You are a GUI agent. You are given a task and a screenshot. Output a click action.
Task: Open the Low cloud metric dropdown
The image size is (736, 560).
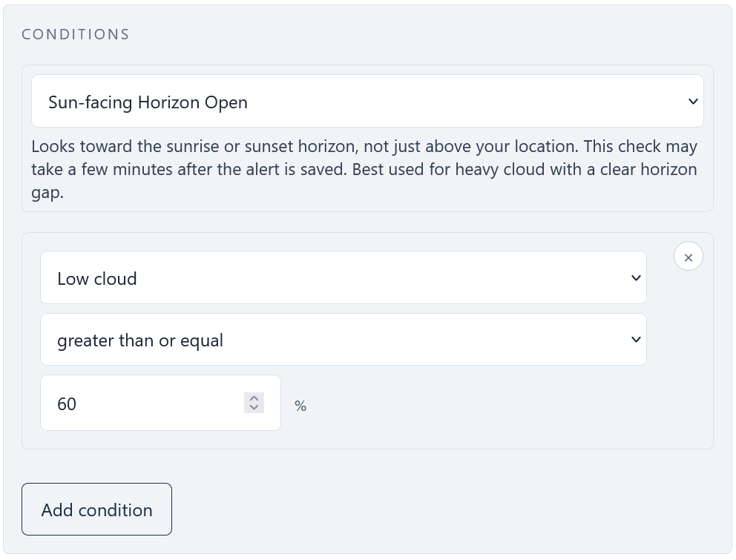coord(343,277)
